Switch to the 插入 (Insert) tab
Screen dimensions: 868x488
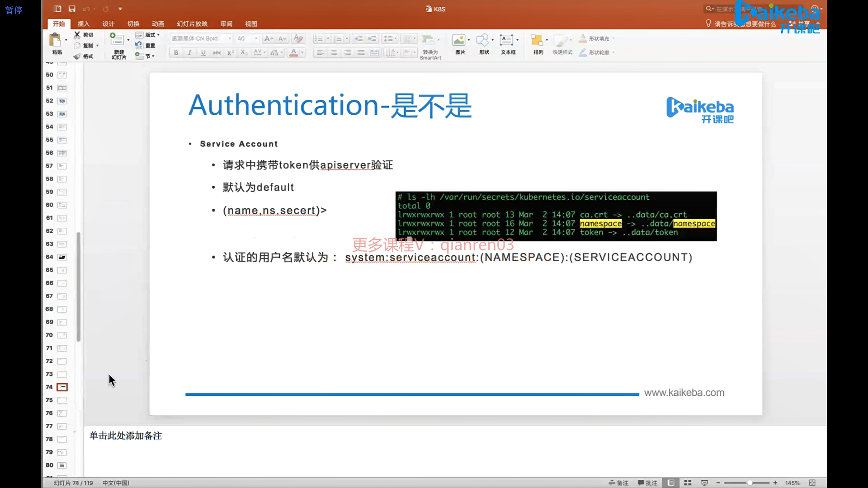click(x=84, y=24)
